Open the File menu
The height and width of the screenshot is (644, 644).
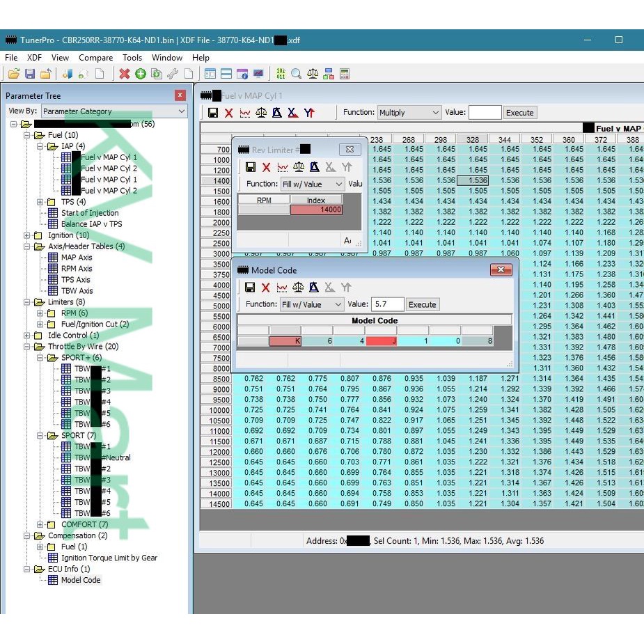tap(11, 58)
